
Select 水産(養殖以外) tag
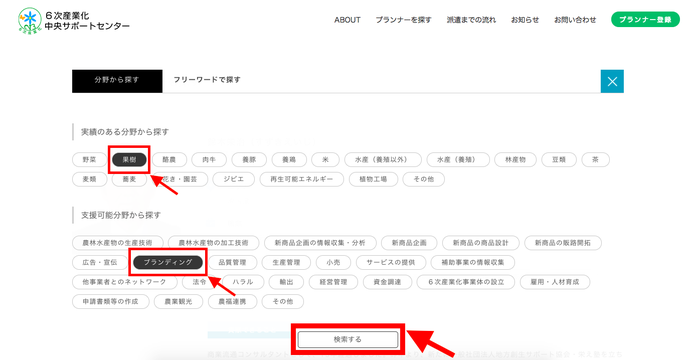(383, 159)
